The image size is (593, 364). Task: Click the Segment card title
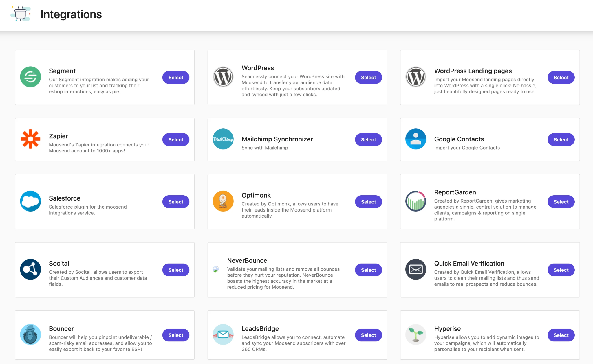pyautogui.click(x=62, y=71)
